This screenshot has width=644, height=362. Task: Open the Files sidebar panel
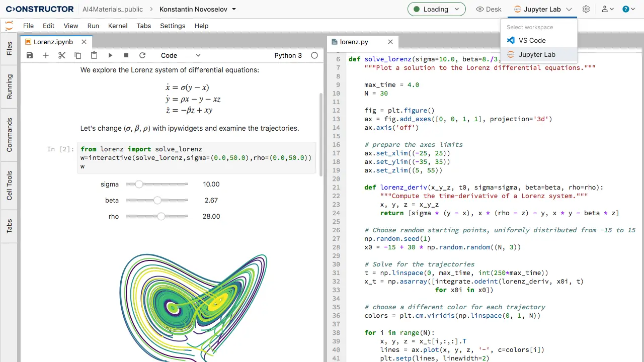click(10, 48)
